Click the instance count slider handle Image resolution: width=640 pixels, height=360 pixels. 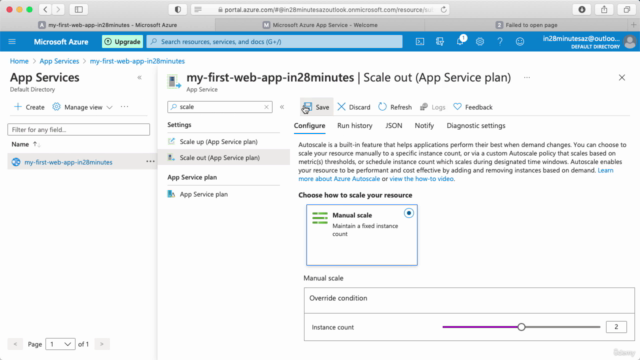521,327
